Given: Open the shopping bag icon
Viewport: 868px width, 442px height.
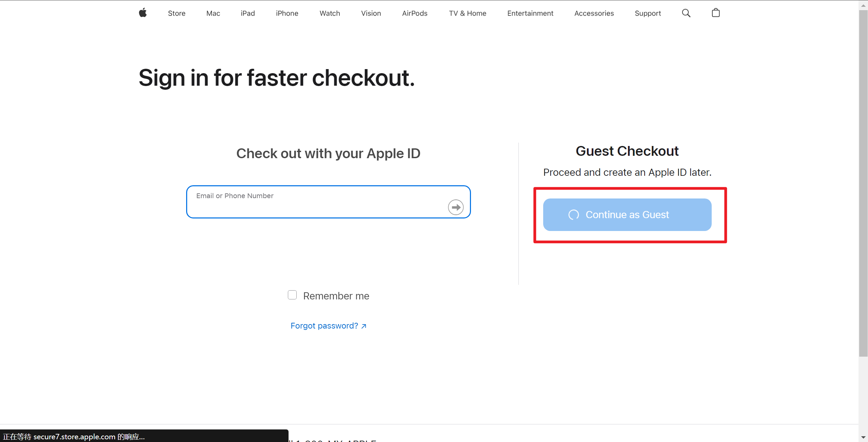Looking at the screenshot, I should coord(715,13).
